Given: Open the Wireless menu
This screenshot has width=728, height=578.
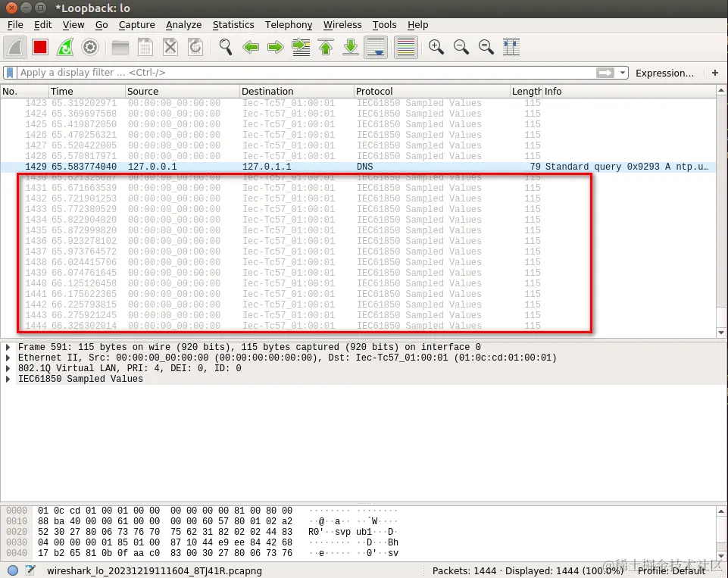Looking at the screenshot, I should pyautogui.click(x=342, y=25).
